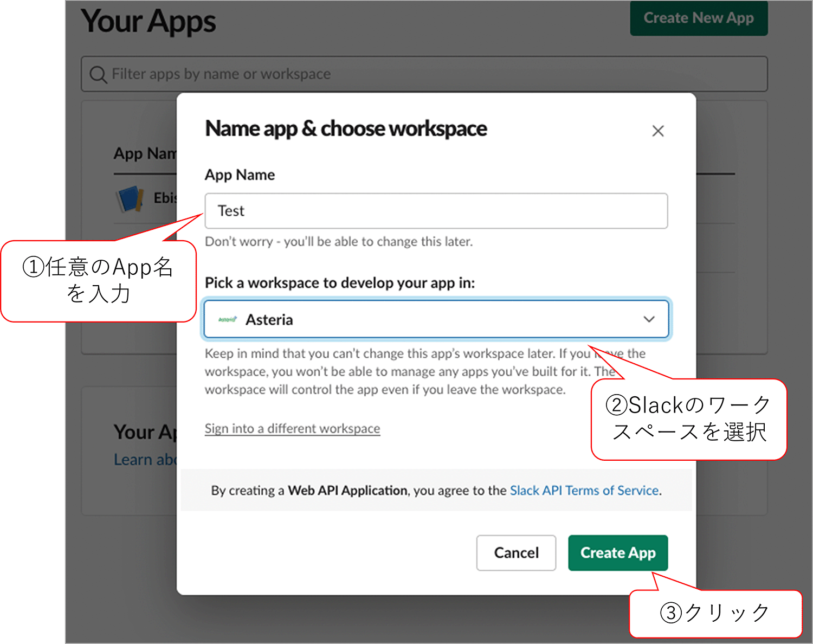The width and height of the screenshot is (813, 644).
Task: Click the search magnifier icon in filter box
Action: tap(98, 74)
